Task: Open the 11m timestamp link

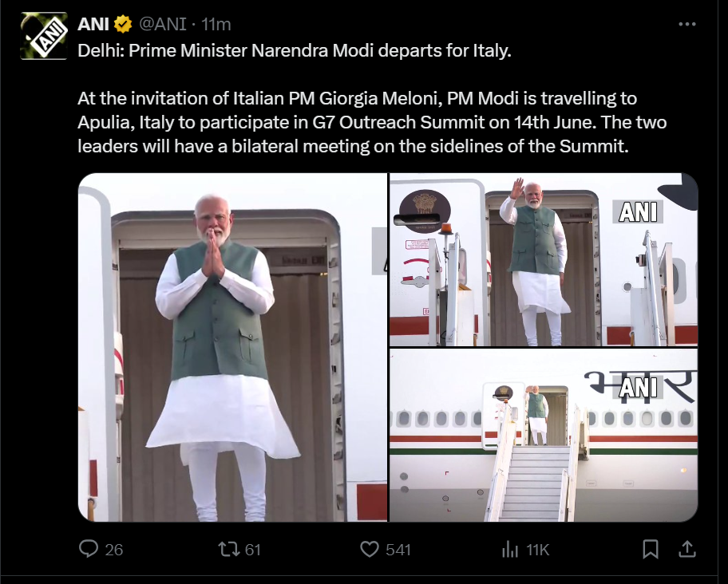Action: tap(216, 25)
